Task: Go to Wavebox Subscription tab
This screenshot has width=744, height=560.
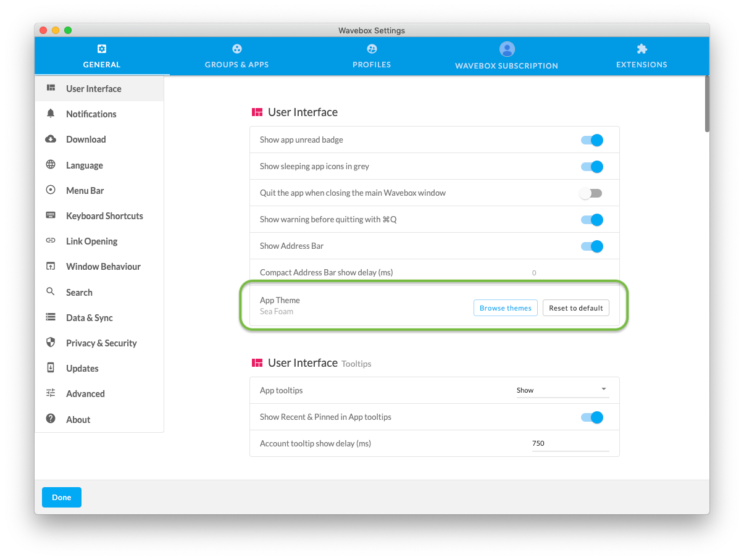Action: (507, 56)
